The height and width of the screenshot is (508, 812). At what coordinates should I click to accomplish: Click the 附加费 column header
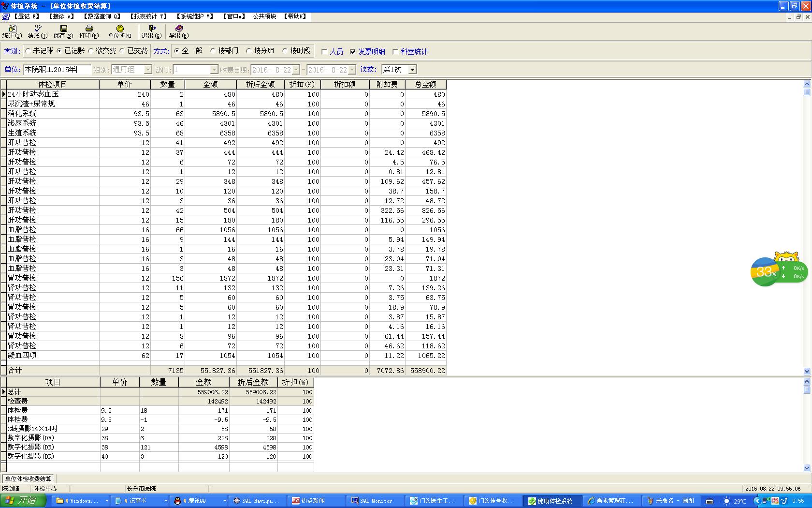pos(387,84)
